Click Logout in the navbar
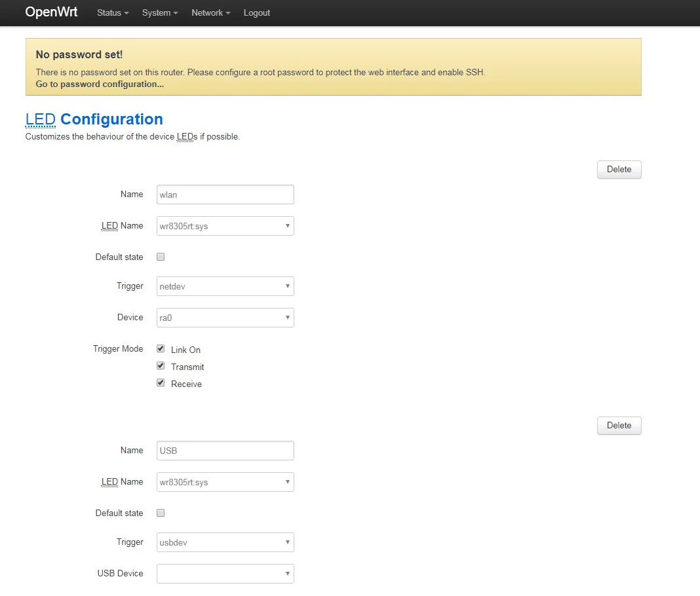The image size is (700, 596). [257, 13]
